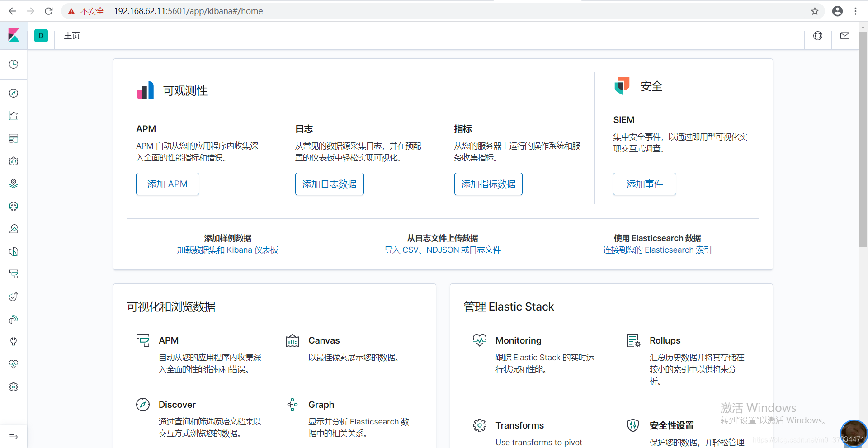Open Management gear icon in sidebar
The width and height of the screenshot is (868, 448).
point(14,387)
